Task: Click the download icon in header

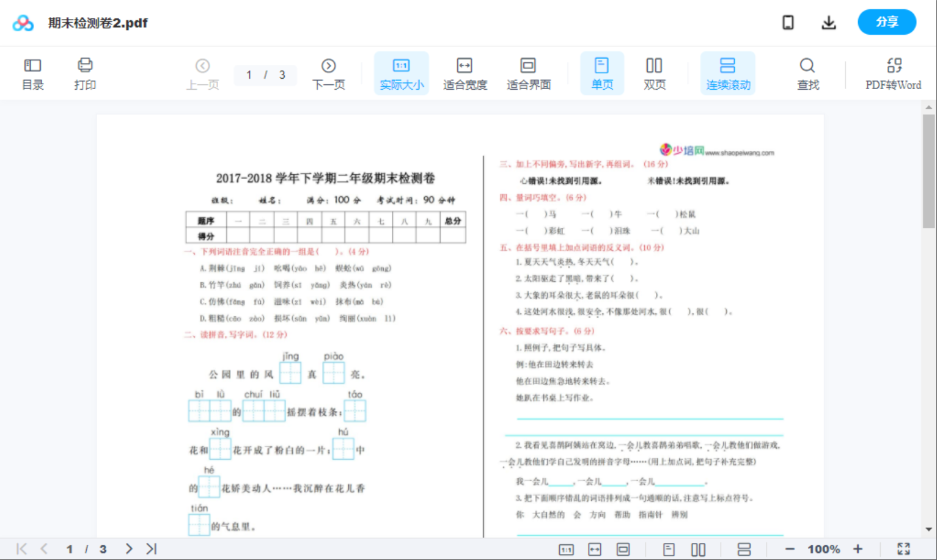Action: coord(828,23)
